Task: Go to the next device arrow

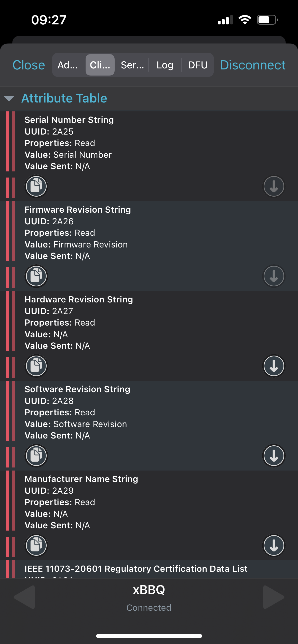Action: (x=274, y=597)
